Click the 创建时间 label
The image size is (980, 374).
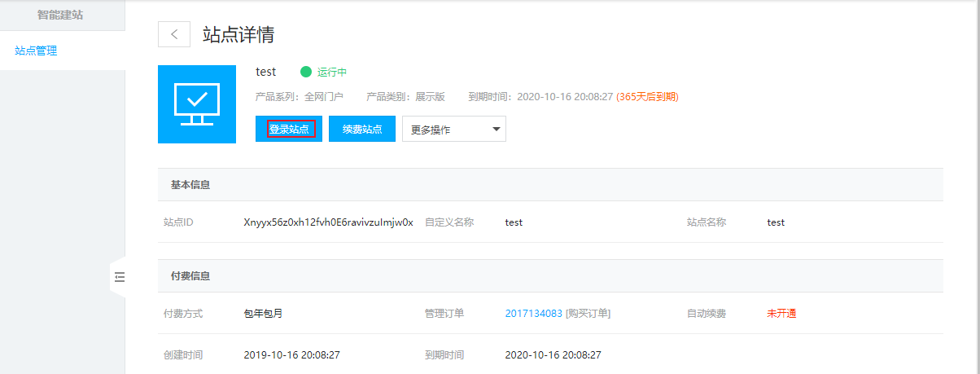(183, 355)
